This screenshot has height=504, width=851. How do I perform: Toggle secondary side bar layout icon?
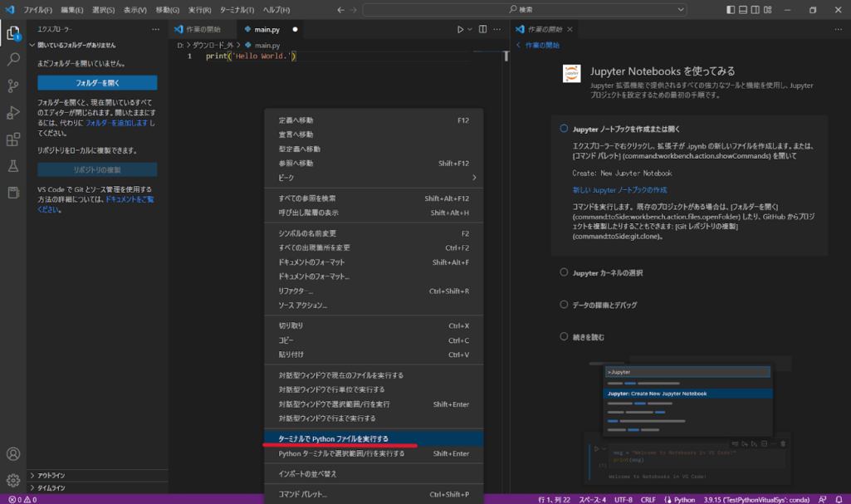[755, 10]
